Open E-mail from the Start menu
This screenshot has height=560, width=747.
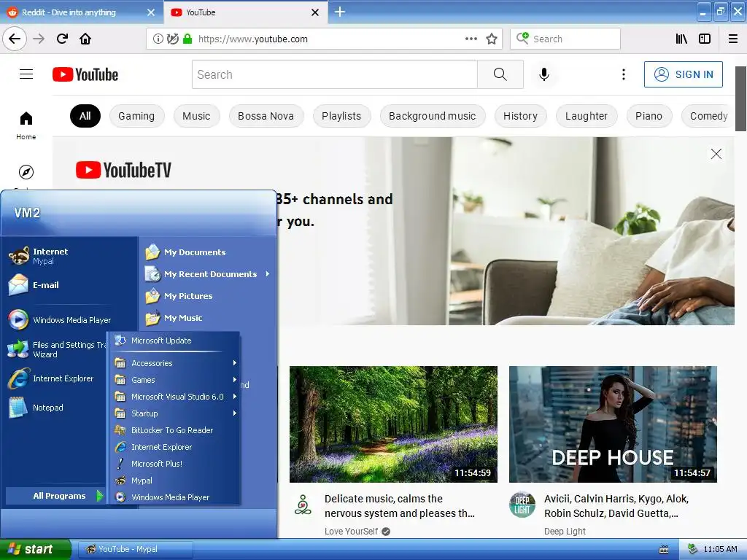click(x=69, y=285)
